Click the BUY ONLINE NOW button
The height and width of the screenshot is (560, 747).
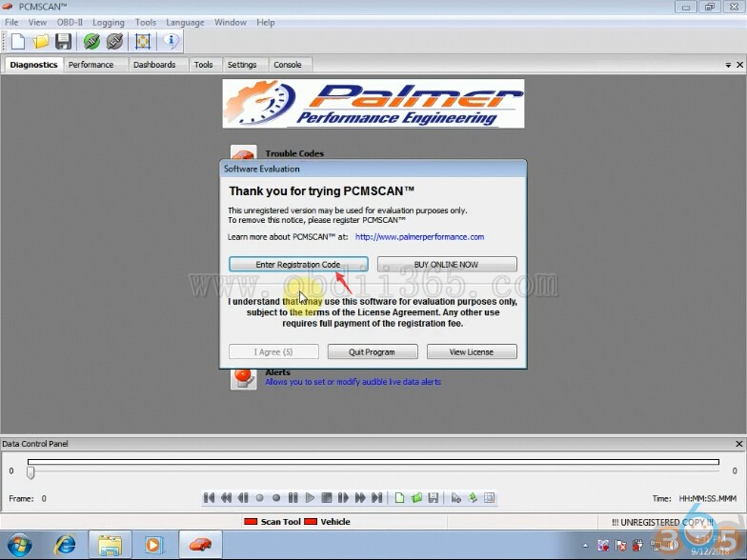click(447, 265)
